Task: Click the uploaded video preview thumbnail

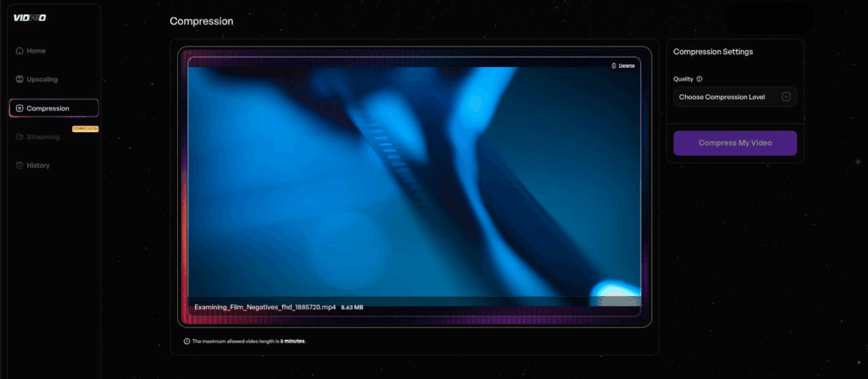Action: click(x=414, y=182)
